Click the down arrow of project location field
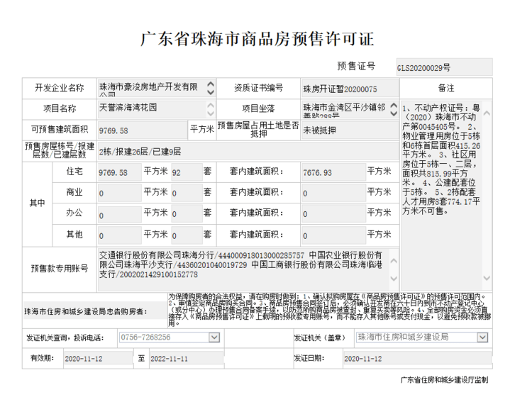 click(x=392, y=113)
